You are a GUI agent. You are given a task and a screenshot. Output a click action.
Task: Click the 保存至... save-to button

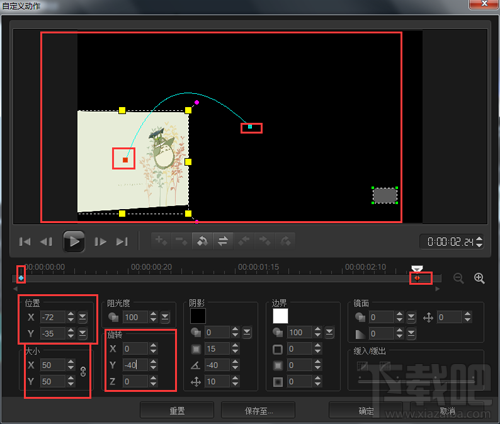[x=258, y=411]
